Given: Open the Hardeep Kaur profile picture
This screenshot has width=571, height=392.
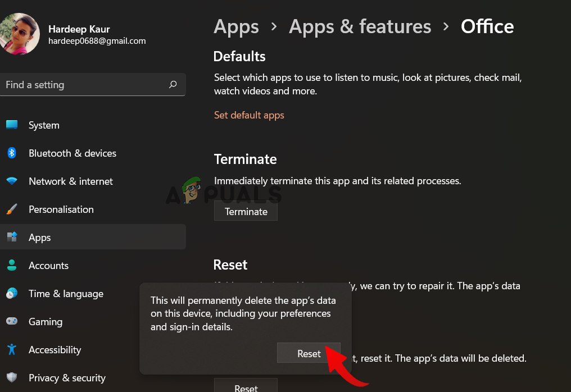Looking at the screenshot, I should coord(19,34).
